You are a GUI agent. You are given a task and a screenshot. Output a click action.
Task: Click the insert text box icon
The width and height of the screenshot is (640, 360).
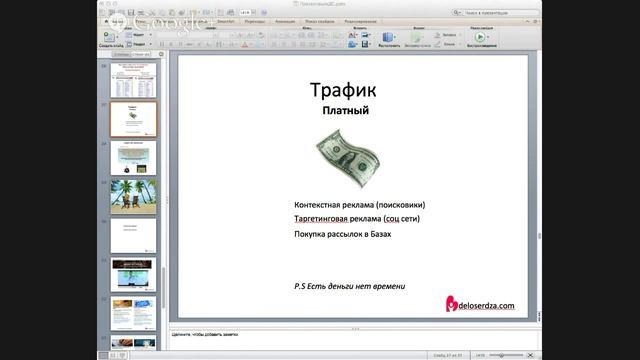click(352, 36)
